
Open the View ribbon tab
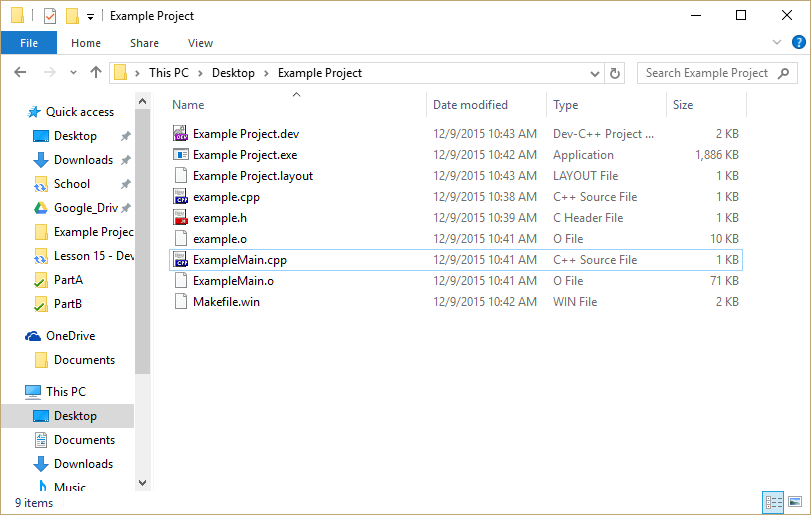click(200, 43)
